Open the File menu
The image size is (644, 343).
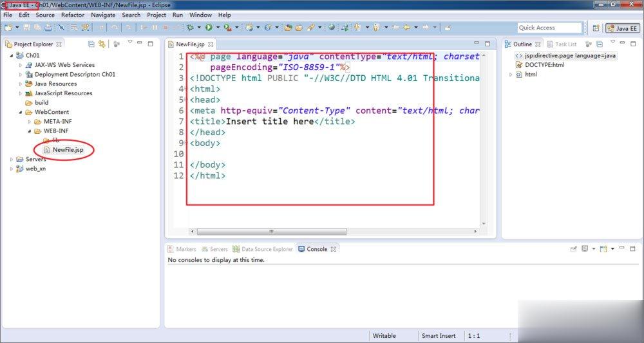[x=8, y=15]
